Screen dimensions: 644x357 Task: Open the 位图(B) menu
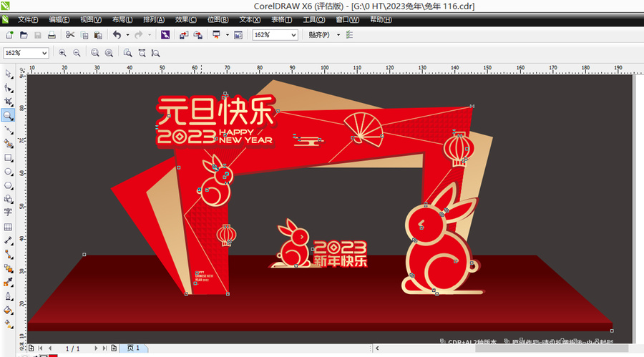tap(218, 20)
